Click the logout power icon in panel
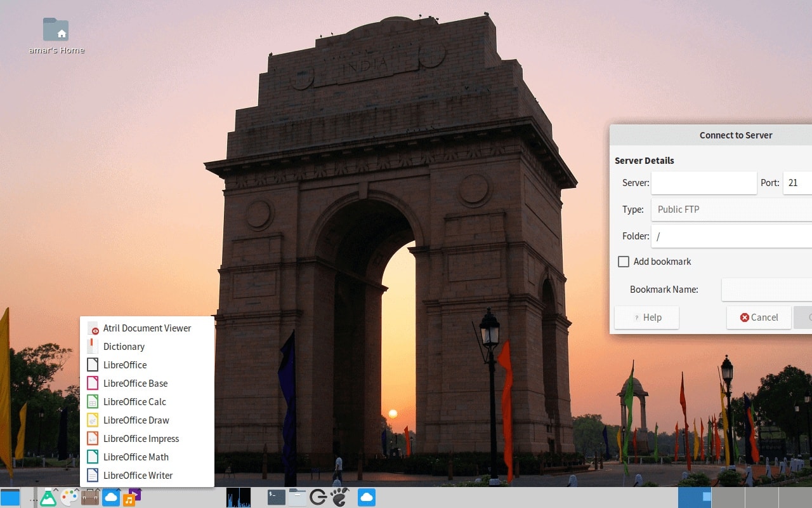Viewport: 812px width, 508px height. pos(318,497)
